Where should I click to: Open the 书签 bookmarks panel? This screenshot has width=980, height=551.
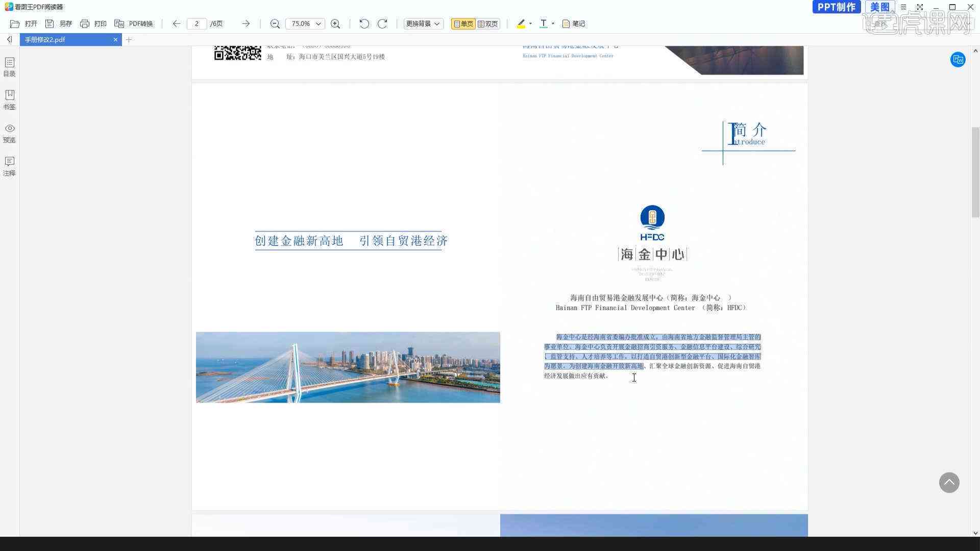tap(9, 100)
